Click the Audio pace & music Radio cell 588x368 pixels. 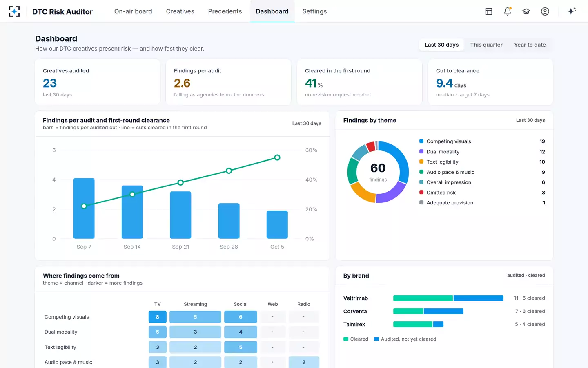click(x=304, y=362)
